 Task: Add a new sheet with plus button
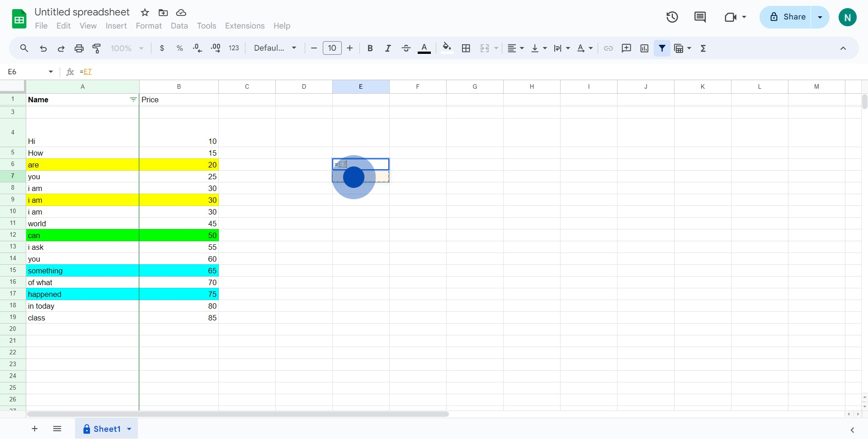pyautogui.click(x=35, y=429)
